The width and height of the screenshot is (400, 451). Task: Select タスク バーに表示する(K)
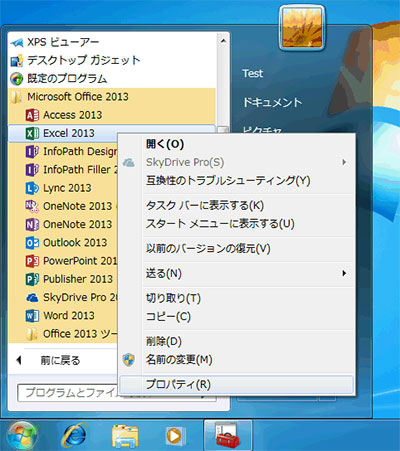coord(236,205)
